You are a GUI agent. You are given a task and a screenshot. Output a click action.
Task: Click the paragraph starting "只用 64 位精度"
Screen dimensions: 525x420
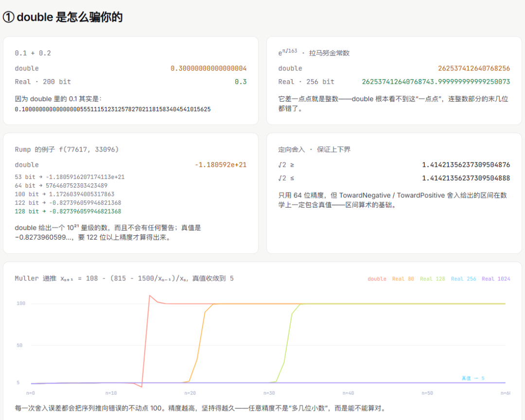(x=392, y=200)
